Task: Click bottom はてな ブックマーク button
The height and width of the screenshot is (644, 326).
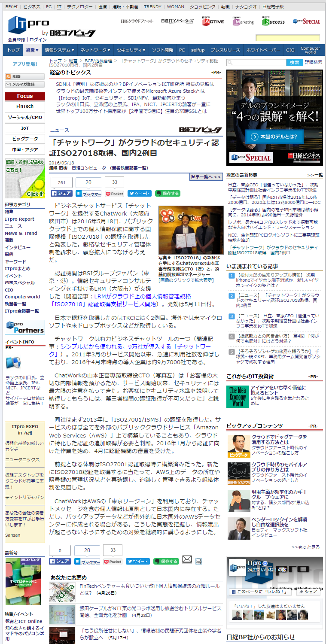Action: click(x=87, y=561)
